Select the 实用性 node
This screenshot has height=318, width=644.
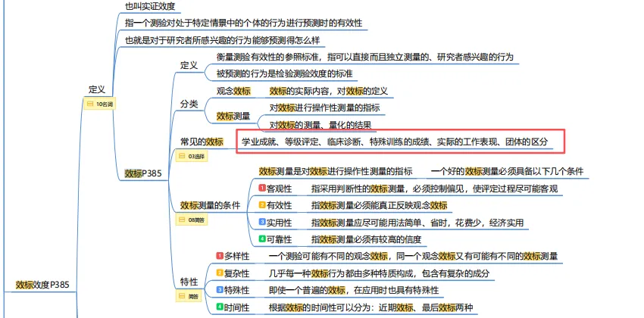(280, 223)
